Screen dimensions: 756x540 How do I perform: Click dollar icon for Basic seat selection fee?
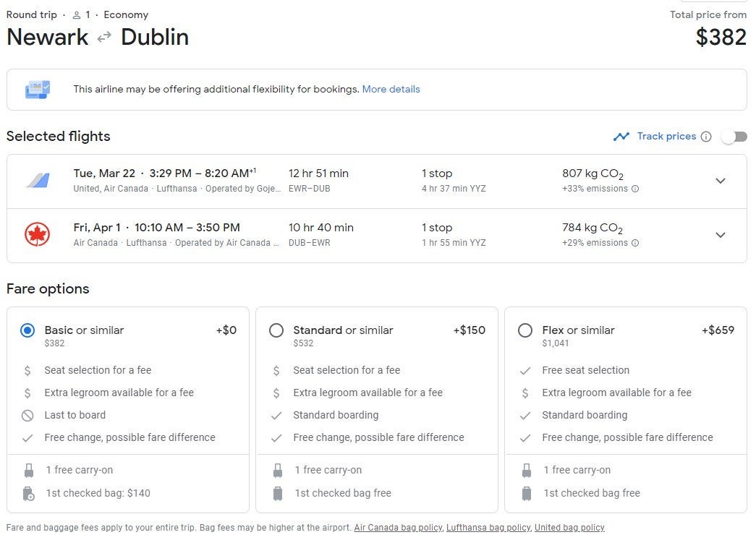coord(27,370)
